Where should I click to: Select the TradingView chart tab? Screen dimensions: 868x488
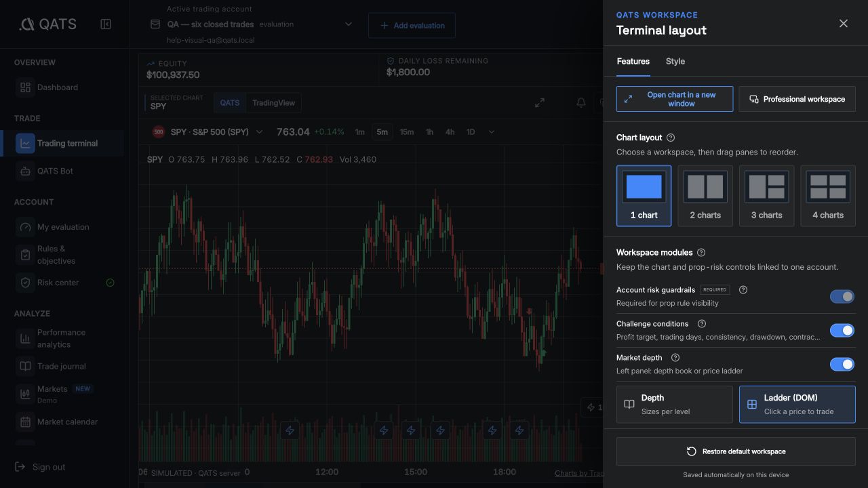[x=274, y=103]
